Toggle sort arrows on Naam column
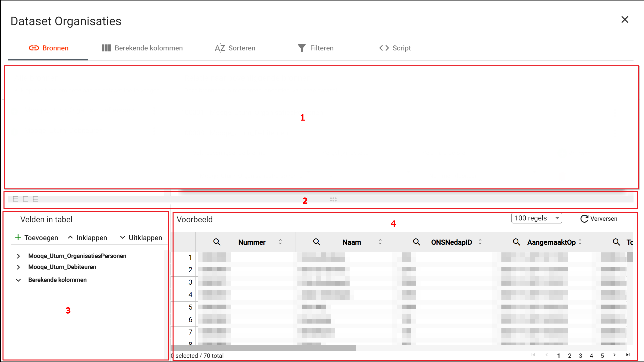The width and height of the screenshot is (644, 362). coord(380,242)
